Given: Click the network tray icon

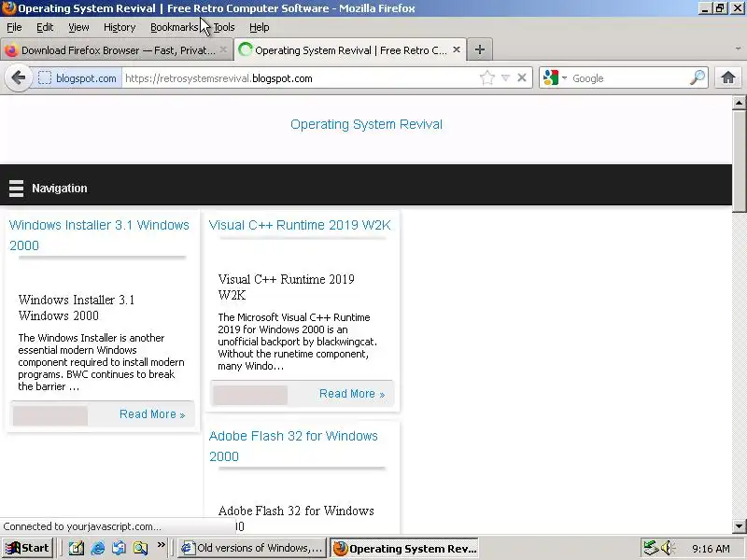Looking at the screenshot, I should tap(650, 548).
